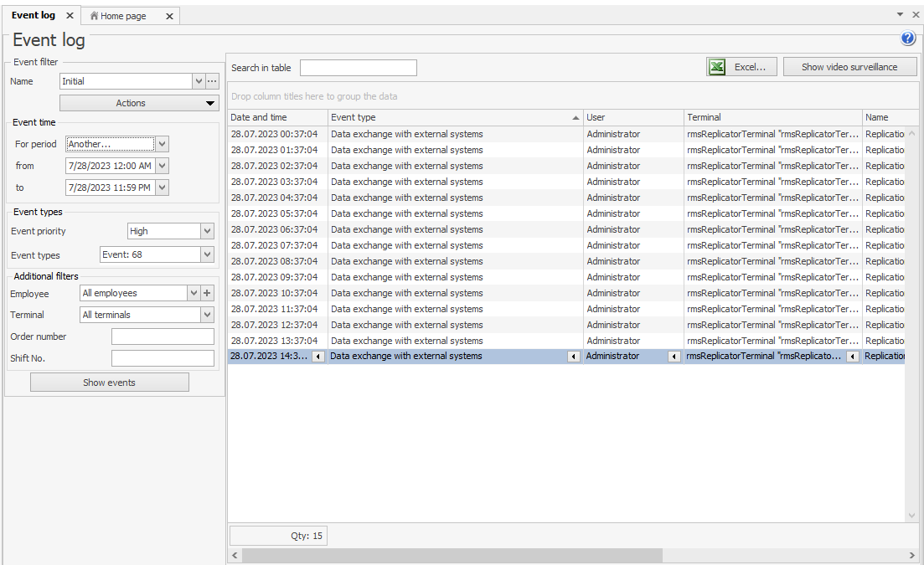This screenshot has width=924, height=565.
Task: Click the blue help question mark icon
Action: pos(908,39)
